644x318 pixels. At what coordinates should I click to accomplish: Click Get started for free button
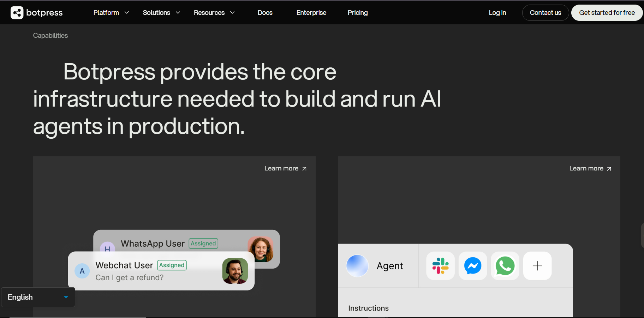pyautogui.click(x=607, y=13)
